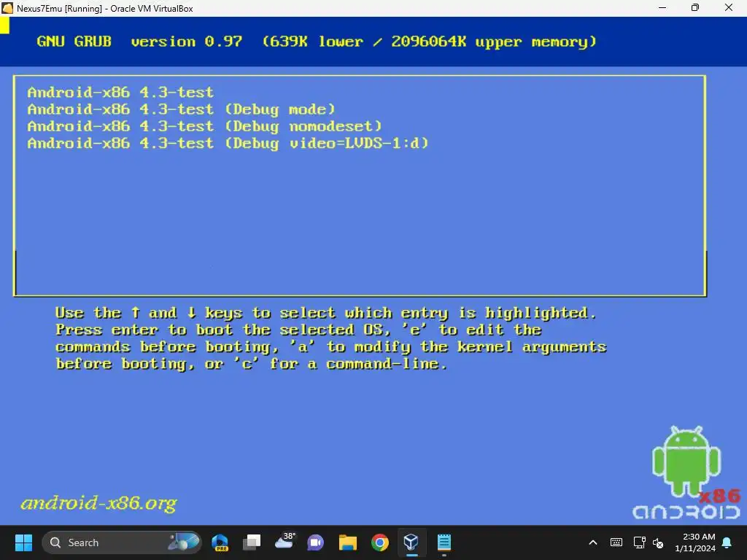Show hidden system tray icons
The height and width of the screenshot is (560, 747).
coord(593,542)
